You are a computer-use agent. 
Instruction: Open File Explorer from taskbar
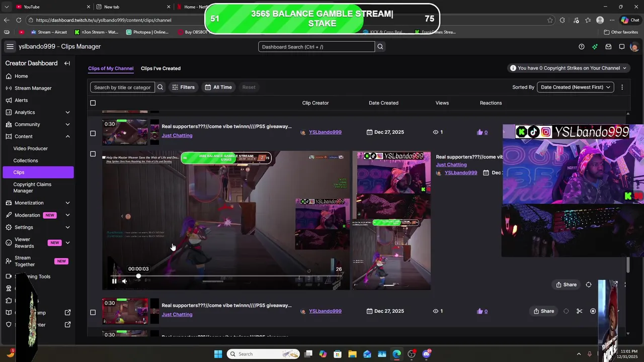point(352,354)
